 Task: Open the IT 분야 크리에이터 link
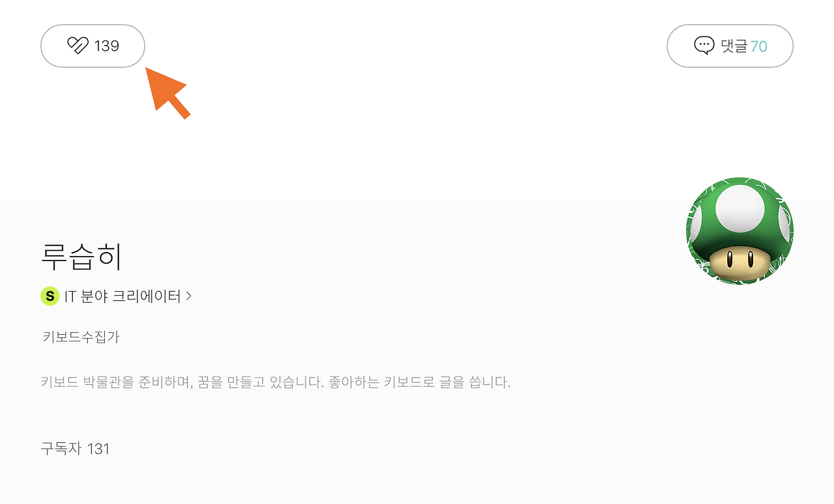point(122,296)
